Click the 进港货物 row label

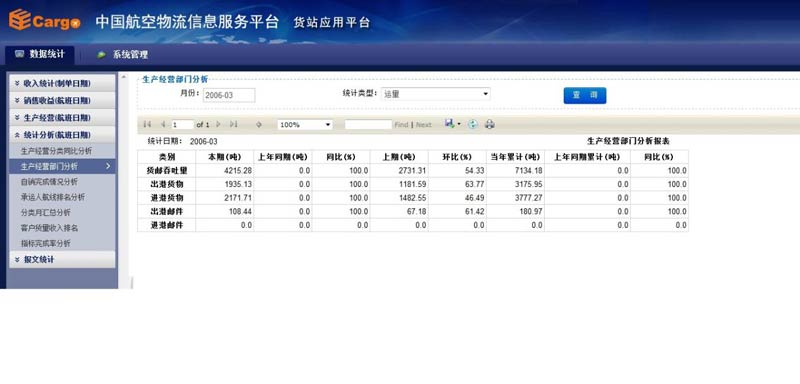point(166,198)
